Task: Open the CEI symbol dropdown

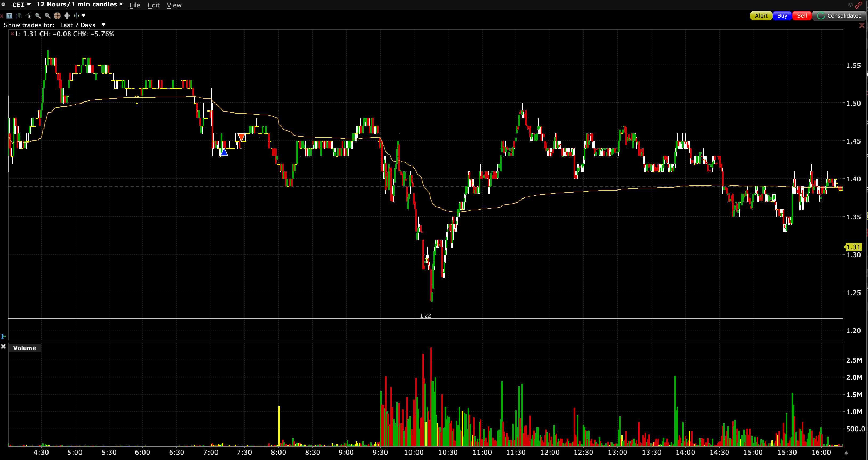Action: pyautogui.click(x=22, y=5)
